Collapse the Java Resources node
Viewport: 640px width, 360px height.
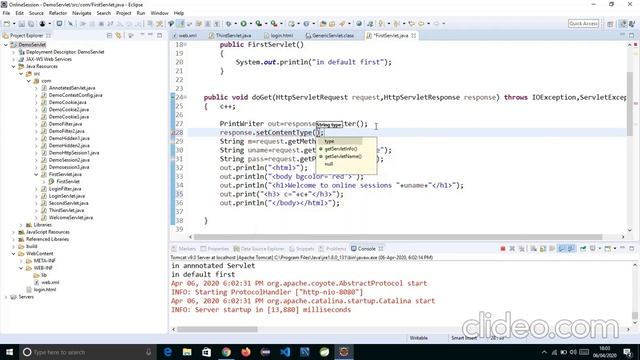point(13,67)
